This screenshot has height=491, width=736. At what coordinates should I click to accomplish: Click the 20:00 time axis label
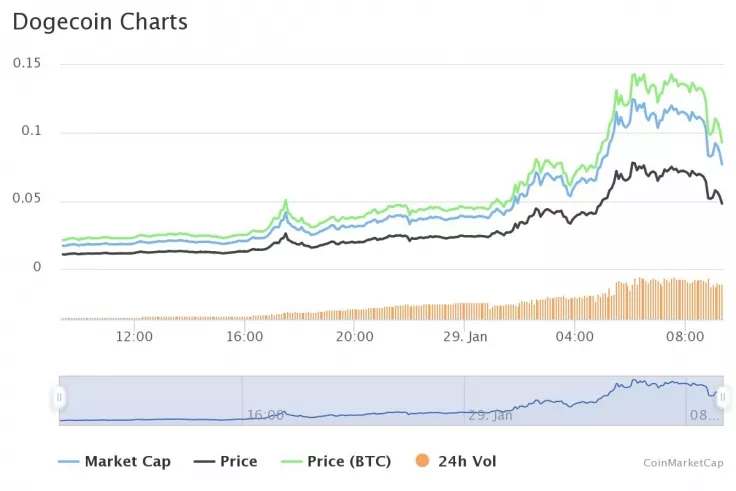pos(355,337)
